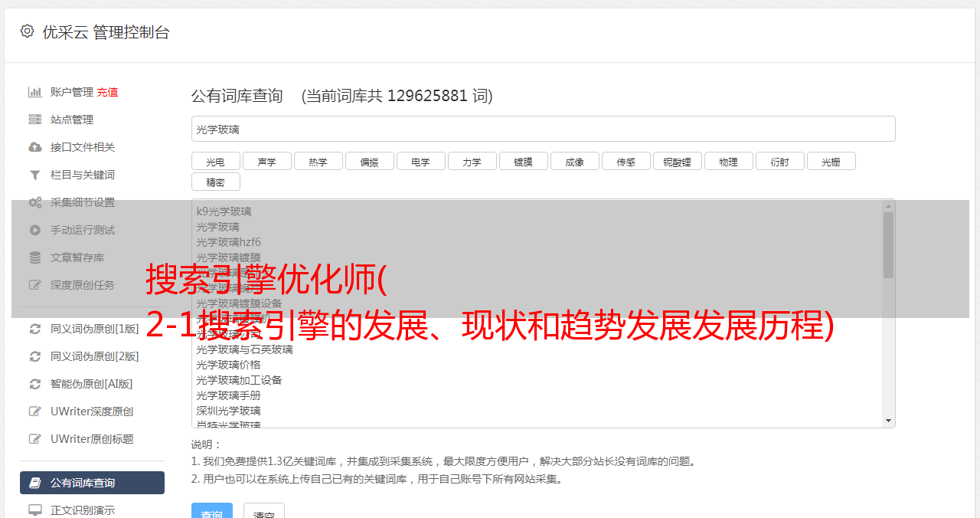Click the 栏目与关键词 filter icon

(x=35, y=175)
